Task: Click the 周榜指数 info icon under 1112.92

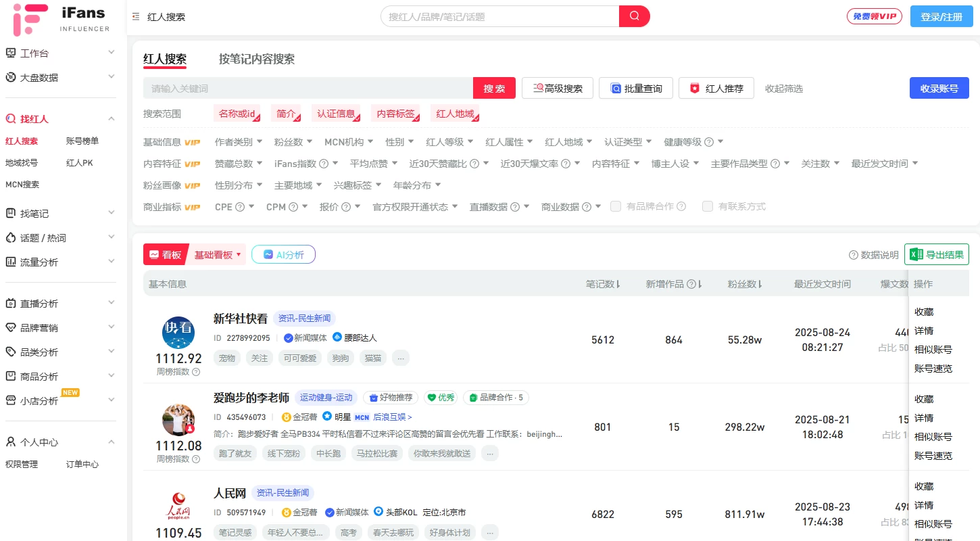Action: (x=196, y=372)
